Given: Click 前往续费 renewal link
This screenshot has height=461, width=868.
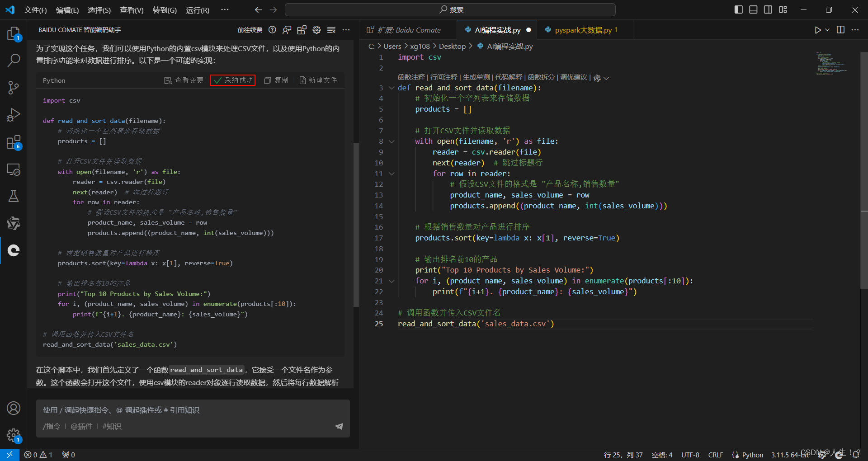Looking at the screenshot, I should coord(250,30).
